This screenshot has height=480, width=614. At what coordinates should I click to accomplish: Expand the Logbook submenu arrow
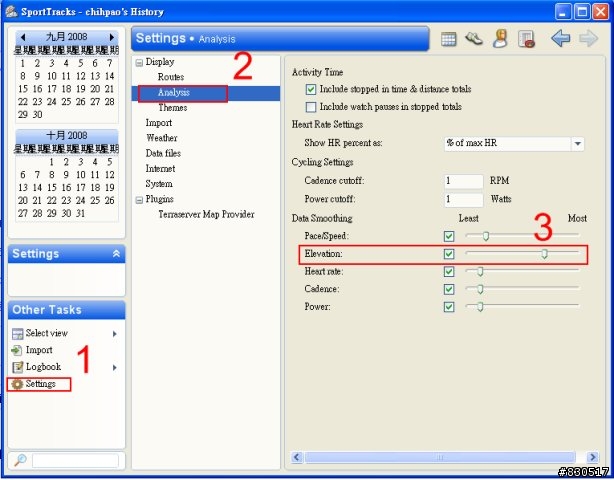pyautogui.click(x=115, y=368)
